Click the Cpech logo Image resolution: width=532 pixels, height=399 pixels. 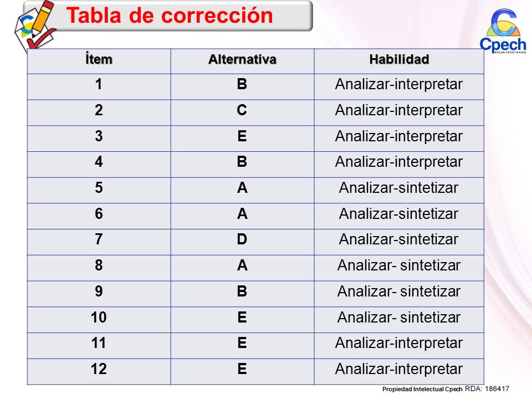pos(503,31)
